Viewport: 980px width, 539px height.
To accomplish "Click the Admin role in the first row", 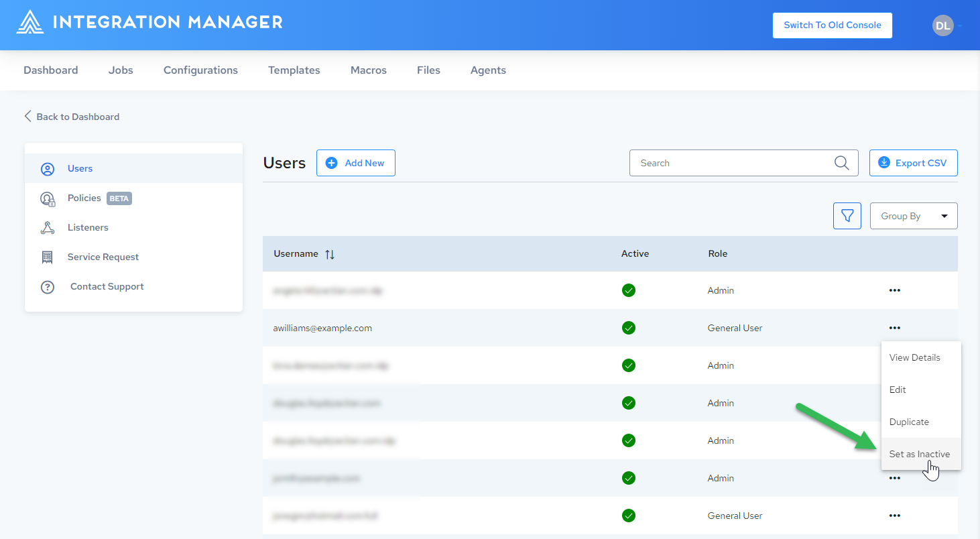I will click(721, 290).
